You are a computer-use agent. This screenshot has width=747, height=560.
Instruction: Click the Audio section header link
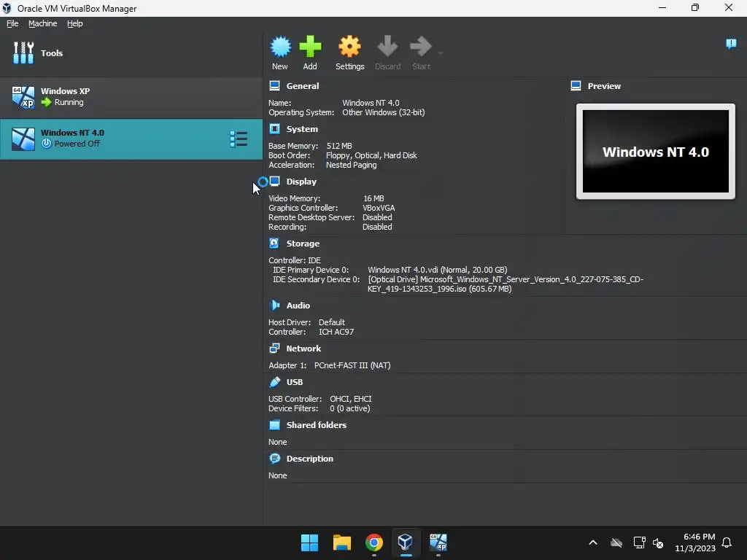click(x=298, y=306)
